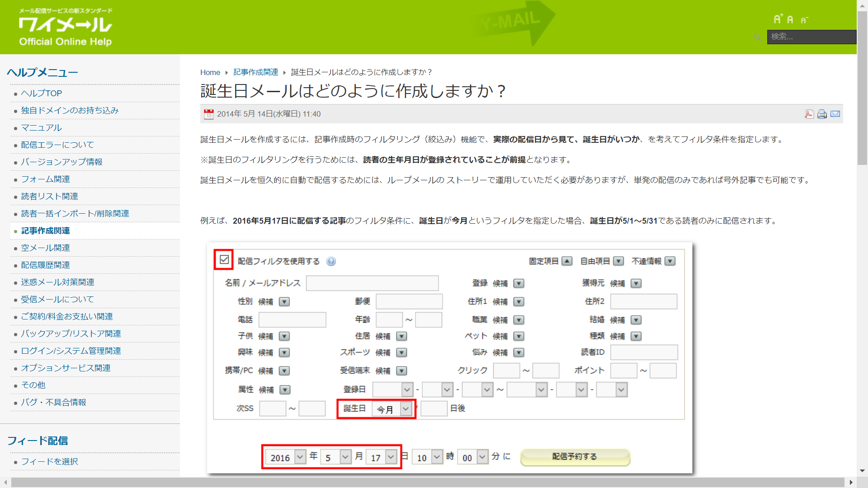This screenshot has width=868, height=488.
Task: Click the 配信予約する button
Action: 575,457
